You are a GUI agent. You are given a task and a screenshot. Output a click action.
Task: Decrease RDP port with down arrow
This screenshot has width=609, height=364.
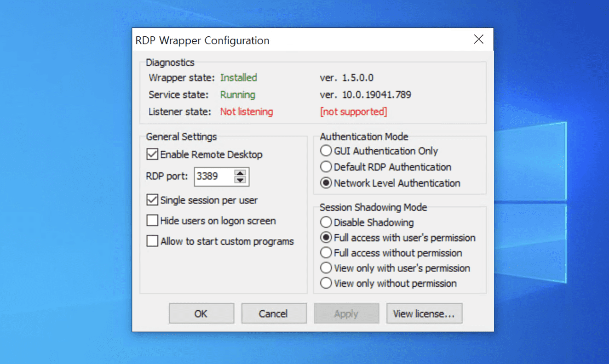(240, 180)
